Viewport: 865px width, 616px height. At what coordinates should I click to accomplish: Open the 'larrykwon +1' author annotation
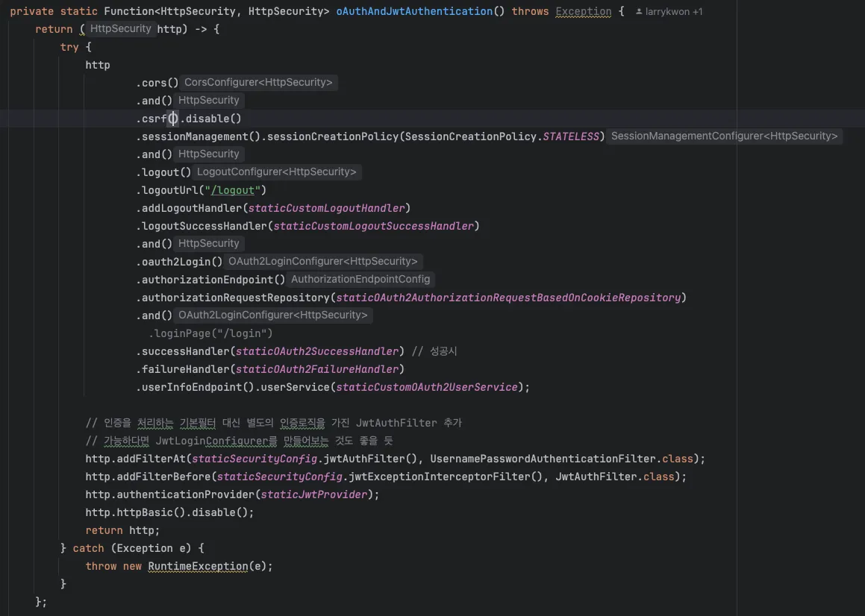tap(669, 12)
